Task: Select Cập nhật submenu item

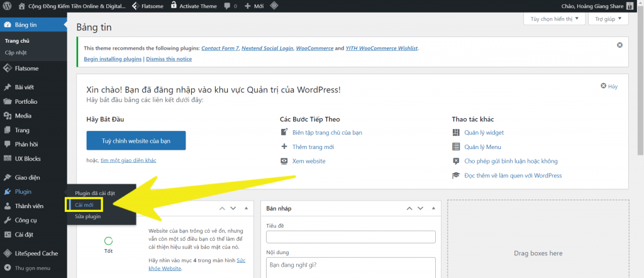Action: pyautogui.click(x=16, y=53)
